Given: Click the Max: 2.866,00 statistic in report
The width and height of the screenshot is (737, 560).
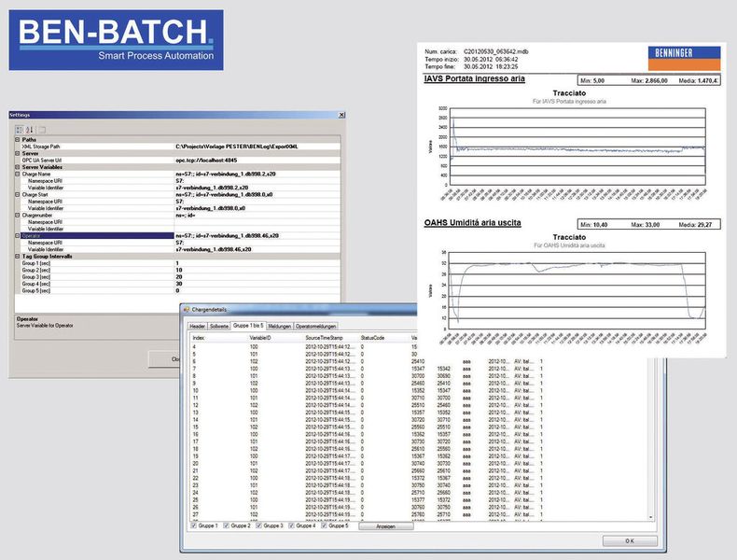Looking at the screenshot, I should coord(649,81).
